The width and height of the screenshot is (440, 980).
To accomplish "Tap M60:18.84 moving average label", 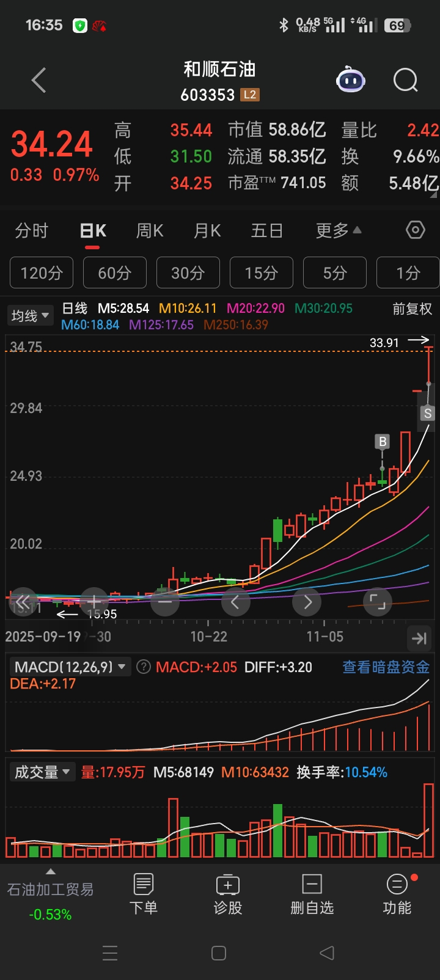I will click(90, 325).
